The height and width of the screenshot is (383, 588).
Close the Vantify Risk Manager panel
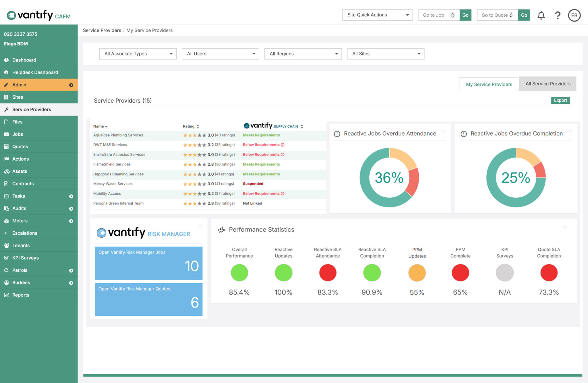pyautogui.click(x=201, y=226)
